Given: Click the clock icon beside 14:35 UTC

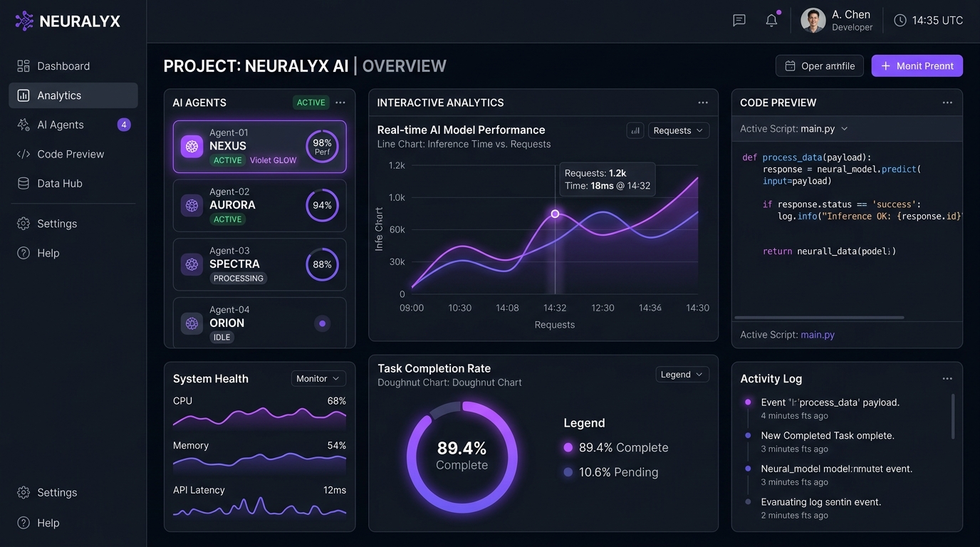Looking at the screenshot, I should 900,21.
